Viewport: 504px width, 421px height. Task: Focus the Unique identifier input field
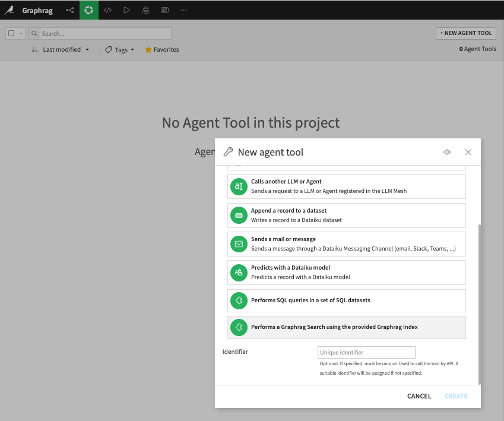366,352
